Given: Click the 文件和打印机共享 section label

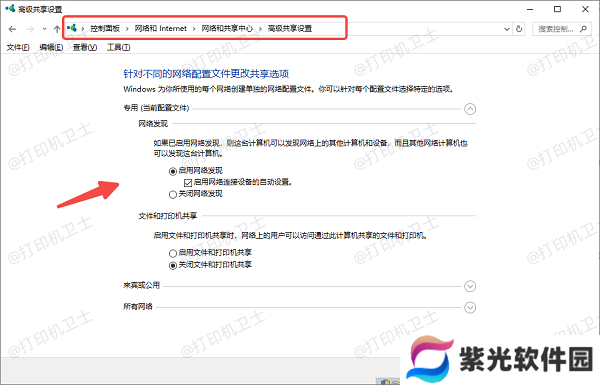Looking at the screenshot, I should [168, 216].
